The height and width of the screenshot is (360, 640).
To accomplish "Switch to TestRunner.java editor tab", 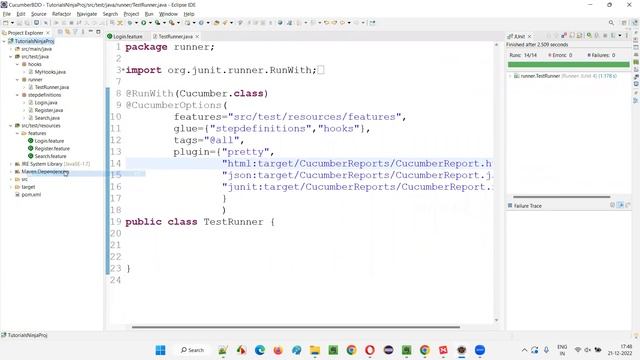I will click(x=176, y=36).
